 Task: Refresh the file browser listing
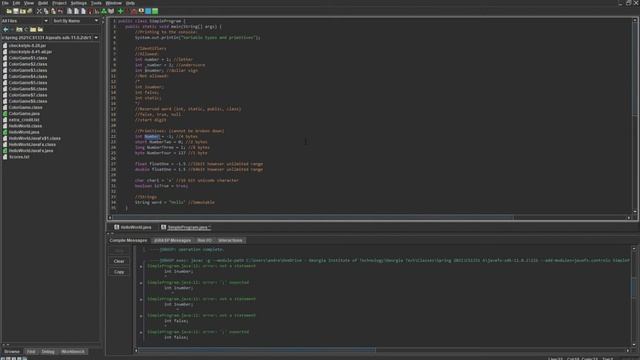26,29
